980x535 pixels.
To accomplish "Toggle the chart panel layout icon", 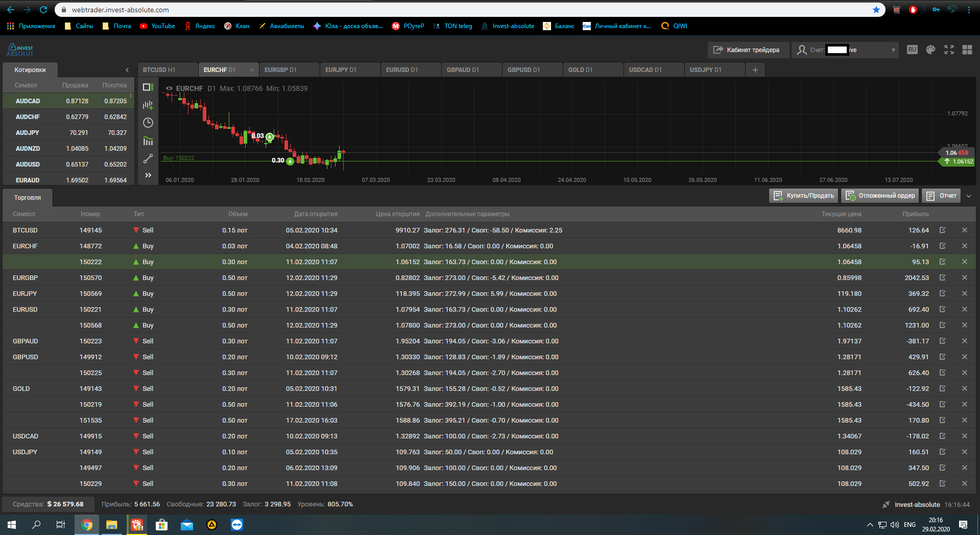I will pyautogui.click(x=148, y=87).
